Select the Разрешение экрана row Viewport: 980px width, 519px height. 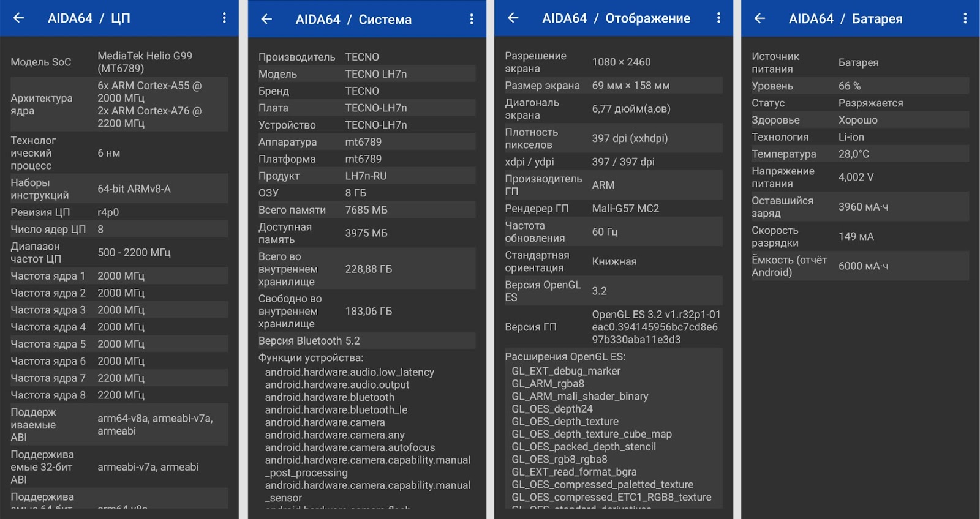613,62
